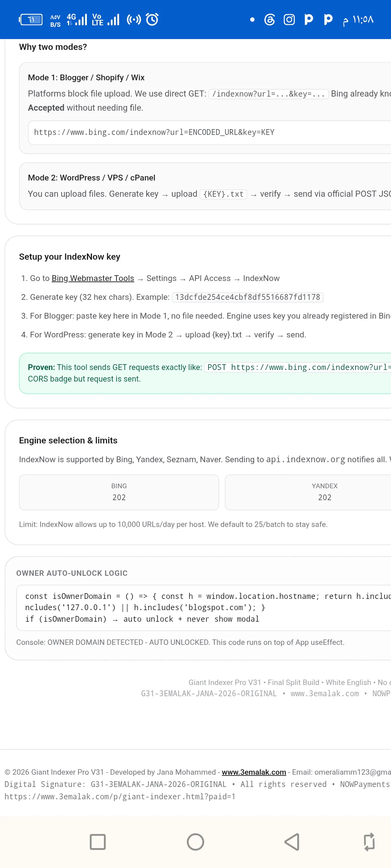
Task: Click the isOwnerDomain code block
Action: click(x=204, y=608)
